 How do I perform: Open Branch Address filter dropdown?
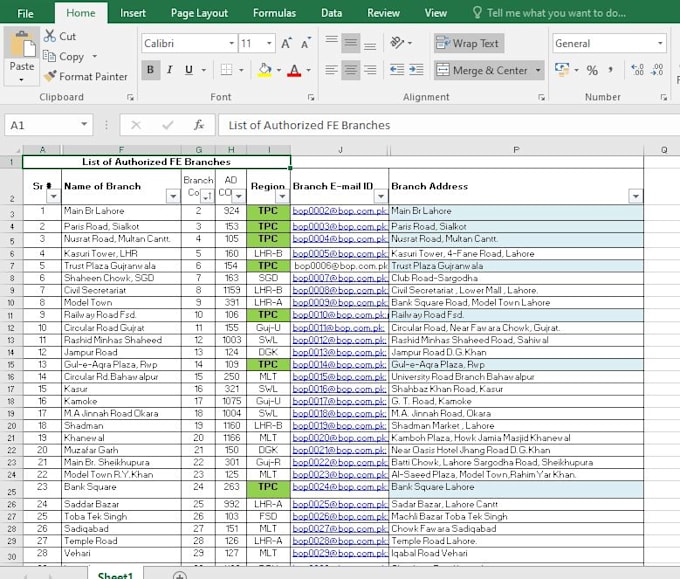coord(635,196)
